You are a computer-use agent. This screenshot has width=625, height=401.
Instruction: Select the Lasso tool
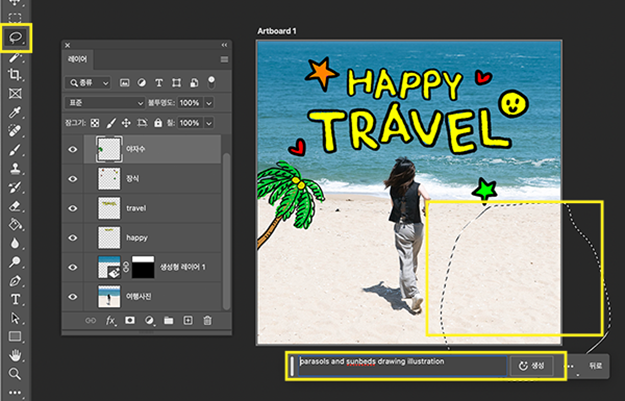(x=16, y=38)
